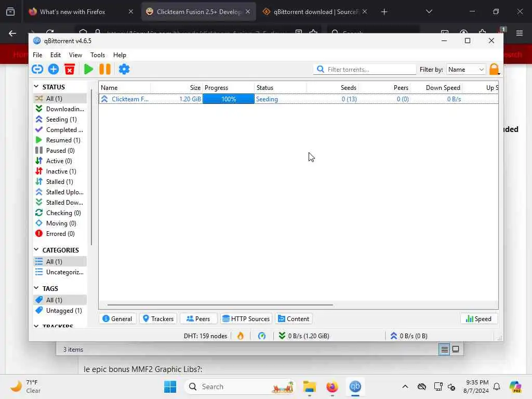Select the Completed status filter
This screenshot has width=532, height=399.
click(60, 129)
